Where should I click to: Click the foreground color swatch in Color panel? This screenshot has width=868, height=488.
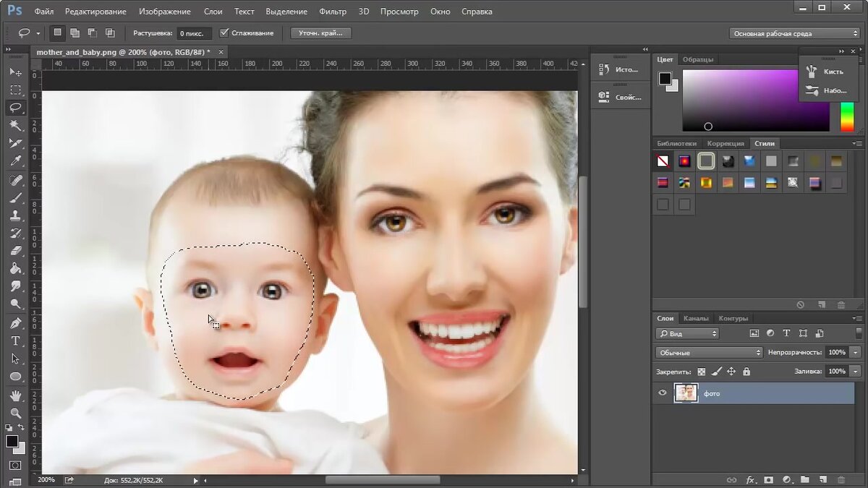click(x=665, y=78)
